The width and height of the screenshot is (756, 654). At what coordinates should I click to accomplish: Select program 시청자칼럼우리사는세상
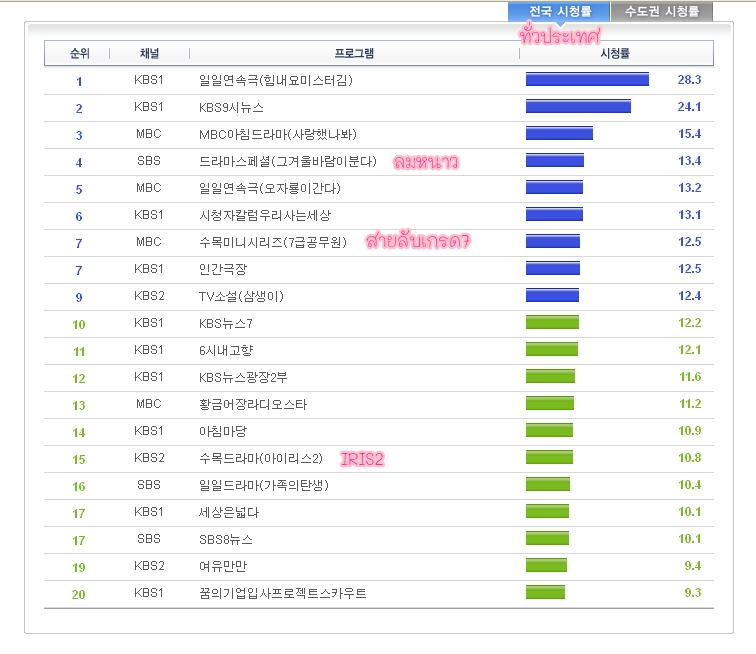(265, 215)
